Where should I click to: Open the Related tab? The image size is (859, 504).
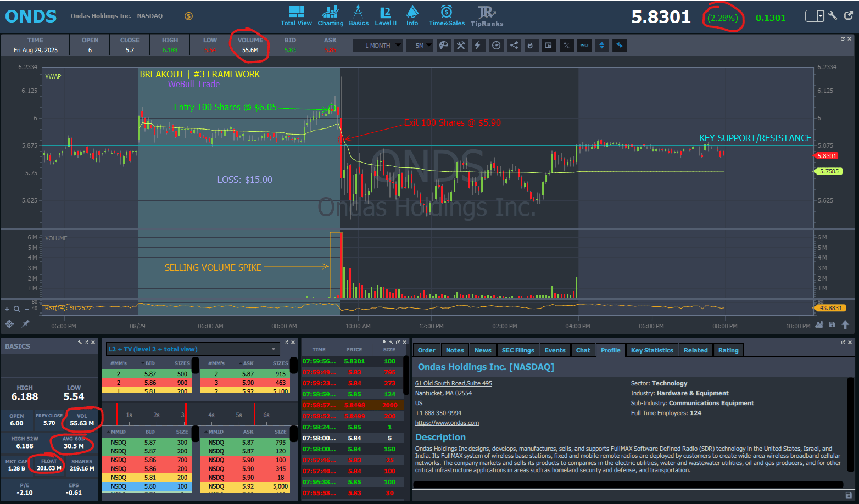696,350
